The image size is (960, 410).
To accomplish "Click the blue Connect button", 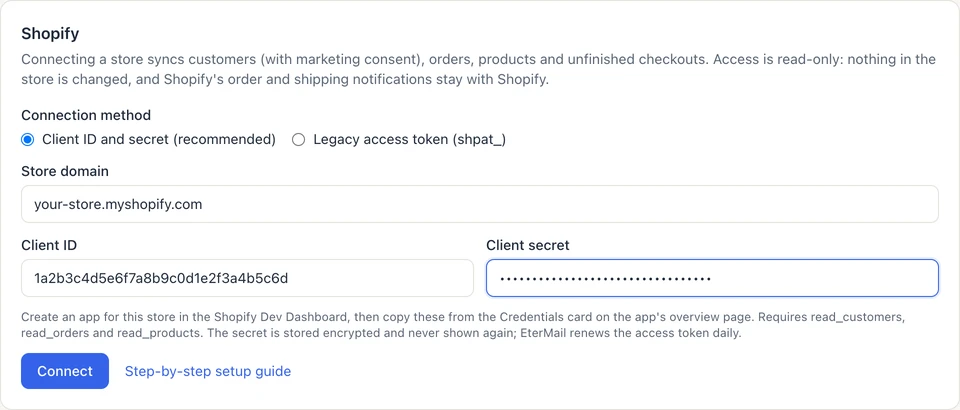I will click(x=65, y=371).
